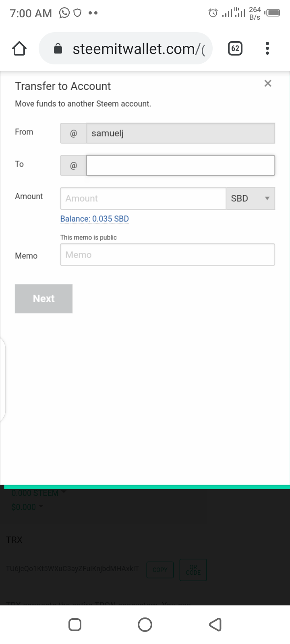Tap the alarm icon in the status bar
Viewport: 290px width, 644px height.
coord(213,13)
